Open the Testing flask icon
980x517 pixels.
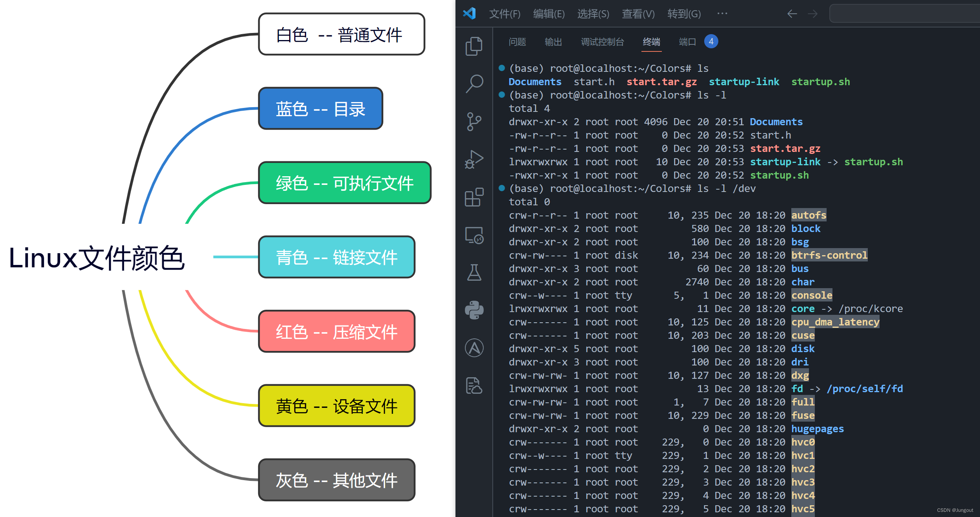(x=474, y=272)
